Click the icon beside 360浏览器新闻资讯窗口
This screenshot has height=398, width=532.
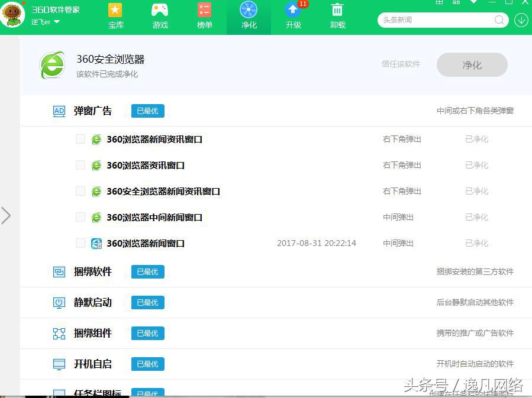(96, 140)
